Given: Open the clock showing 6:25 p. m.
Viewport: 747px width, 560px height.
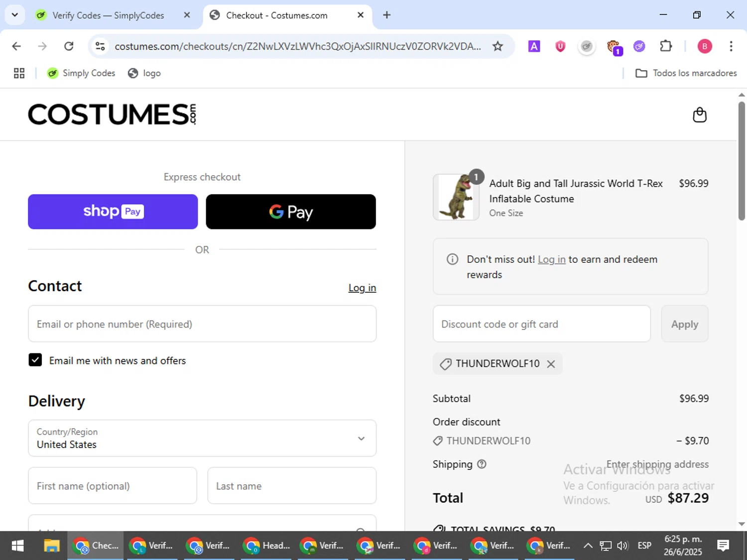Looking at the screenshot, I should (x=683, y=546).
